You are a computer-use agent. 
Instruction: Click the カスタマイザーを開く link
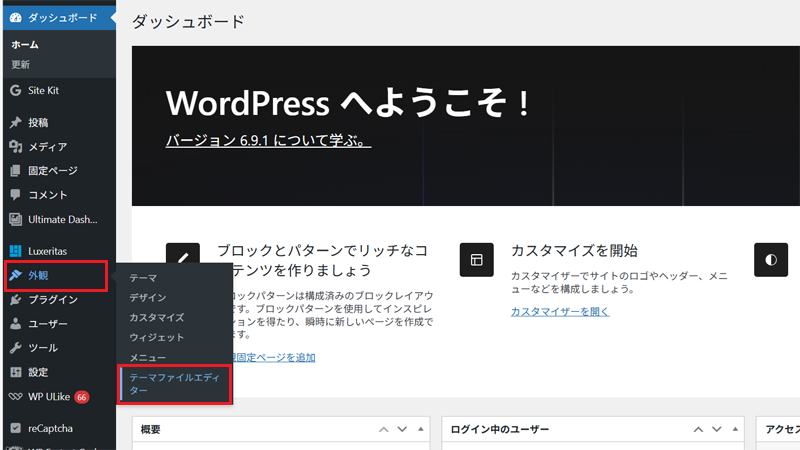tap(559, 311)
